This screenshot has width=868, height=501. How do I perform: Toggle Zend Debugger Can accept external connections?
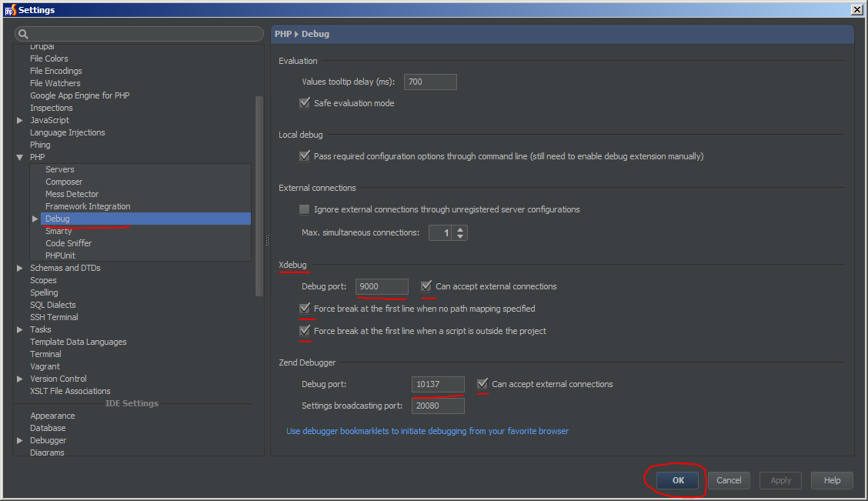click(x=482, y=384)
